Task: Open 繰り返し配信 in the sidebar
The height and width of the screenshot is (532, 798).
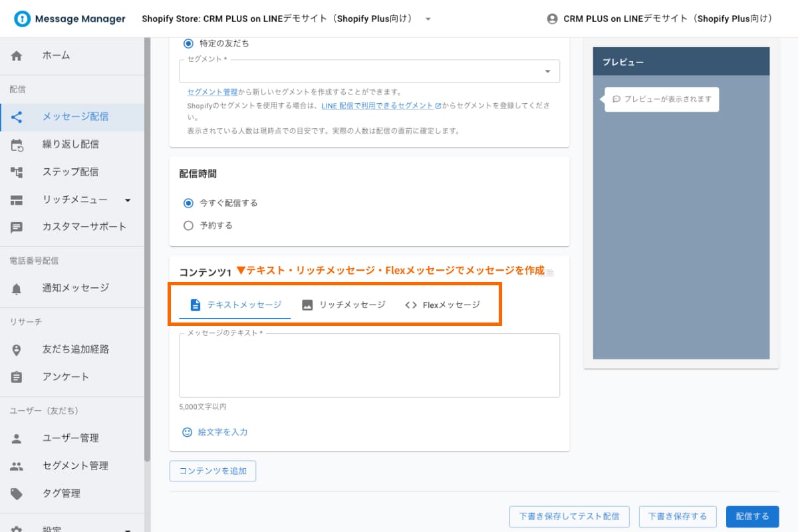Action: pyautogui.click(x=72, y=144)
